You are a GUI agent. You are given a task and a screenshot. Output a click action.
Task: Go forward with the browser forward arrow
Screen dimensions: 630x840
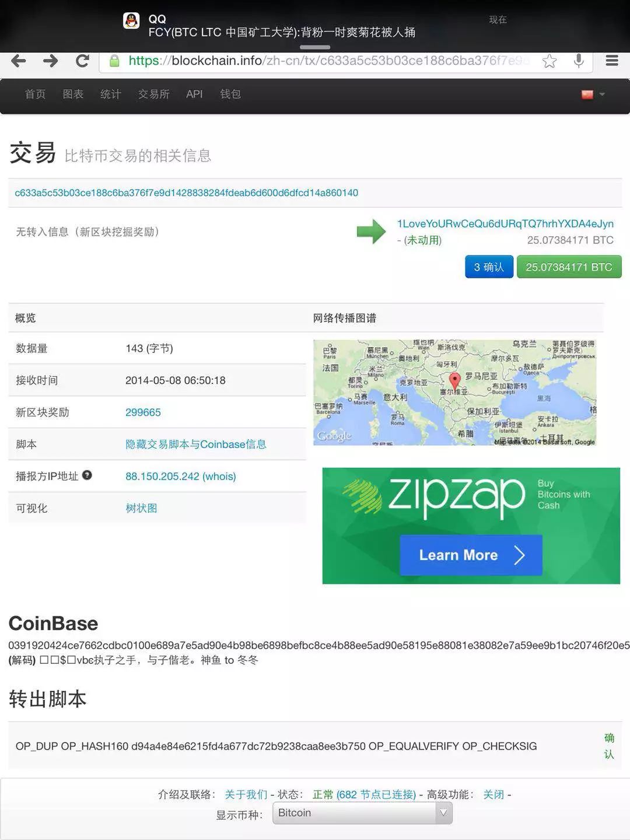(51, 61)
